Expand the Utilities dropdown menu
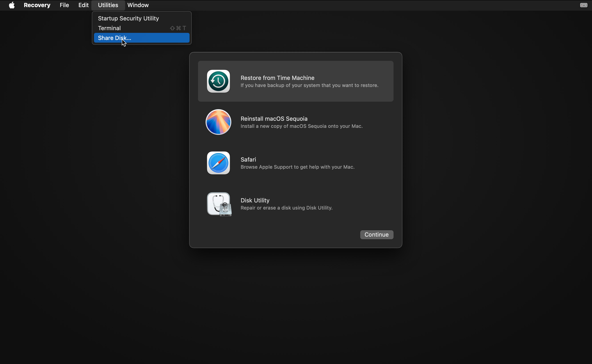This screenshot has width=592, height=364. [108, 5]
